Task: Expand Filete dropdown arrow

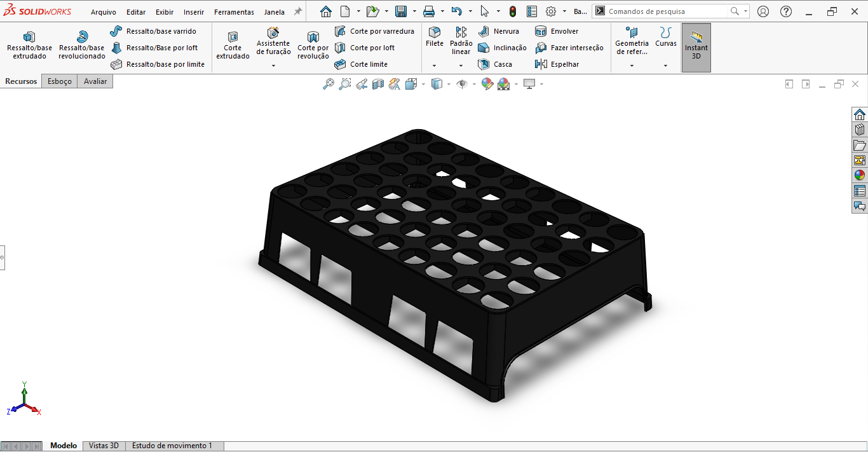Action: point(435,65)
